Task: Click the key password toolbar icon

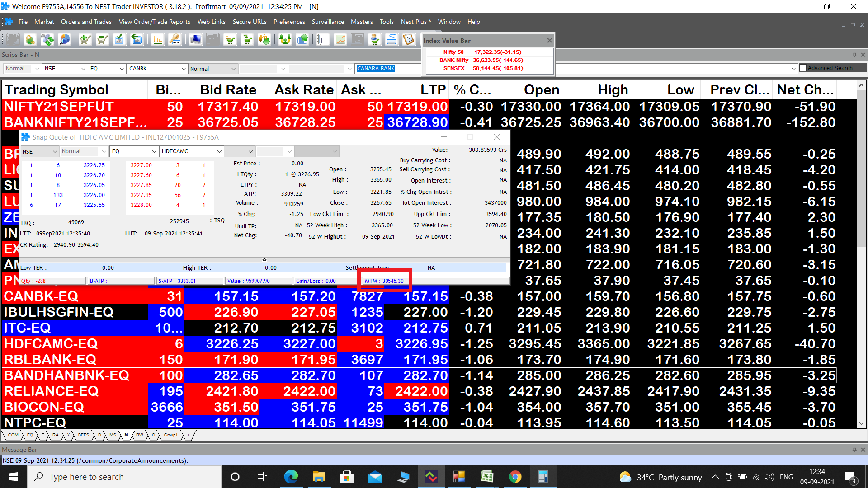Action: pos(175,40)
